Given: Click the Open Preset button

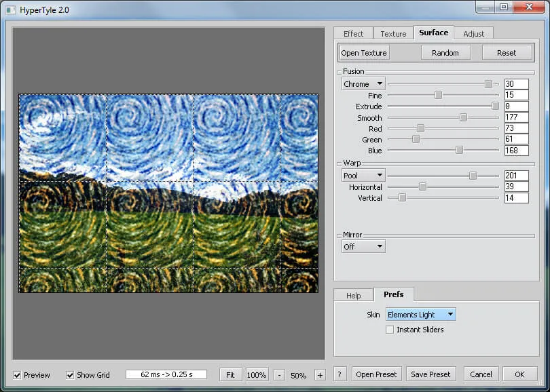Looking at the screenshot, I should click(x=377, y=374).
